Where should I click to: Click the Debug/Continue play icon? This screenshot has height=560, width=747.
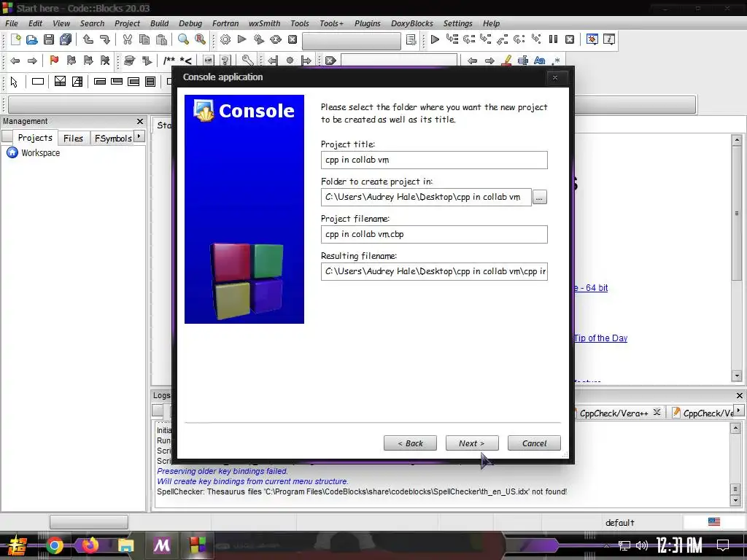click(x=435, y=39)
